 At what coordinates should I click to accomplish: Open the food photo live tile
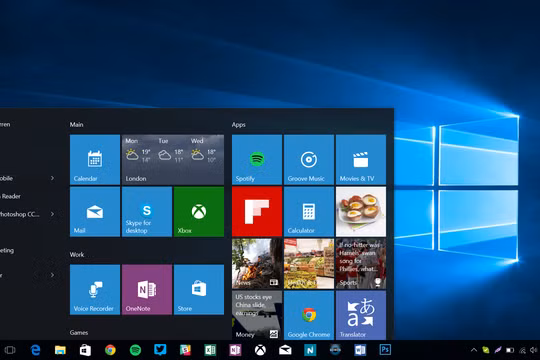tap(361, 212)
